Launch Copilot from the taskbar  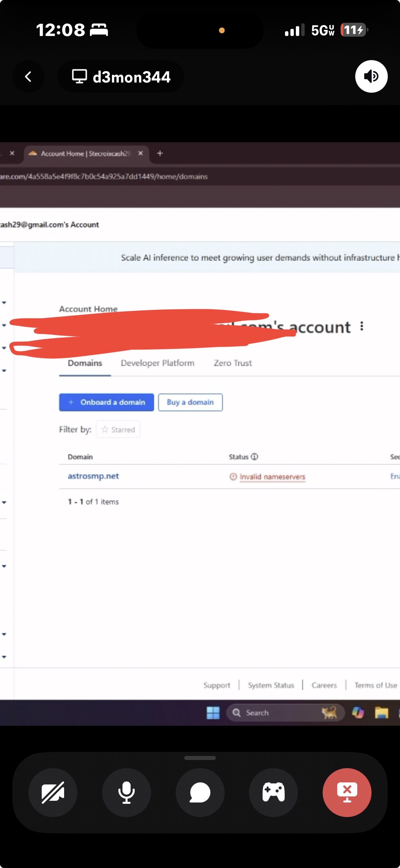358,712
